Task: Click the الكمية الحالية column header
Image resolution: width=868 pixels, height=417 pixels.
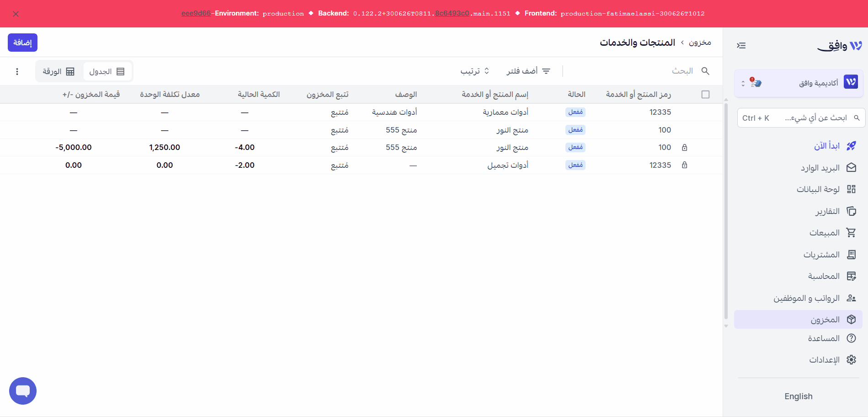Action: click(x=259, y=95)
